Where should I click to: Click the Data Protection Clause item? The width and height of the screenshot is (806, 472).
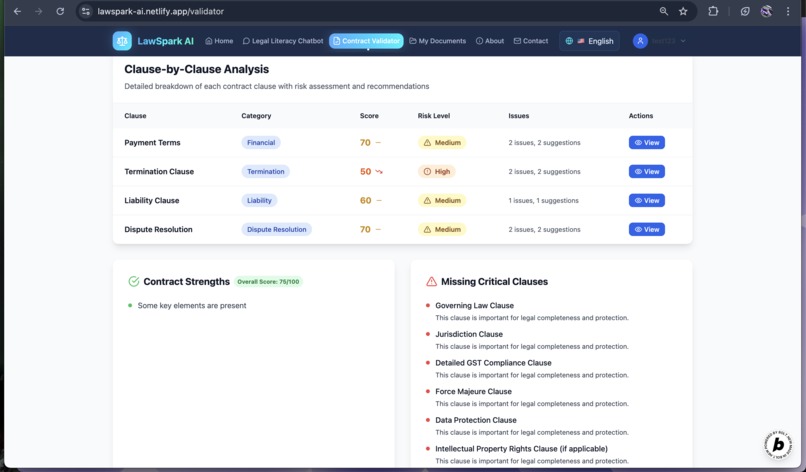(476, 421)
